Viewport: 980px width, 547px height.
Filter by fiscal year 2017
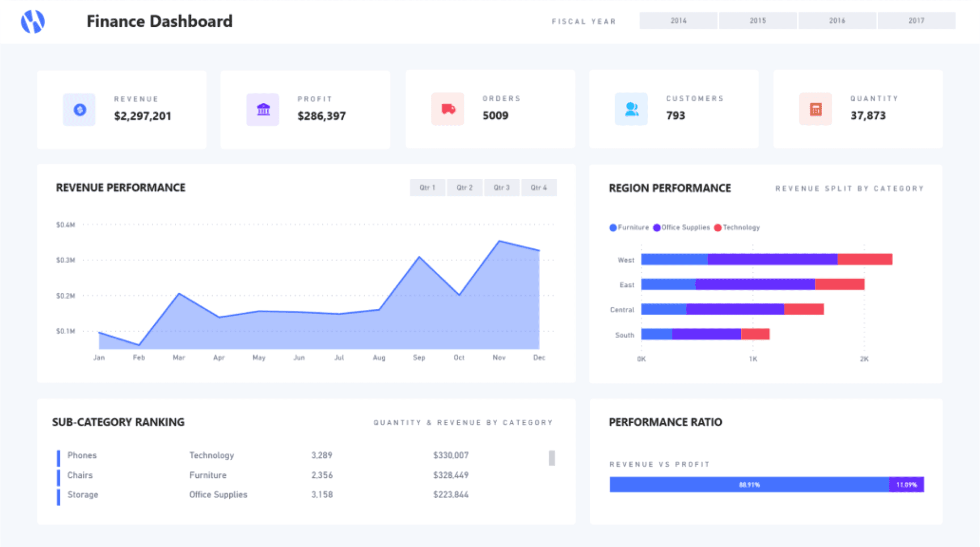pos(916,21)
